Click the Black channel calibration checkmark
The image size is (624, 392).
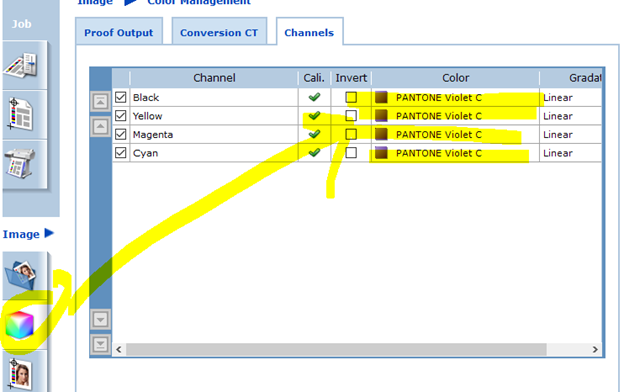point(314,97)
